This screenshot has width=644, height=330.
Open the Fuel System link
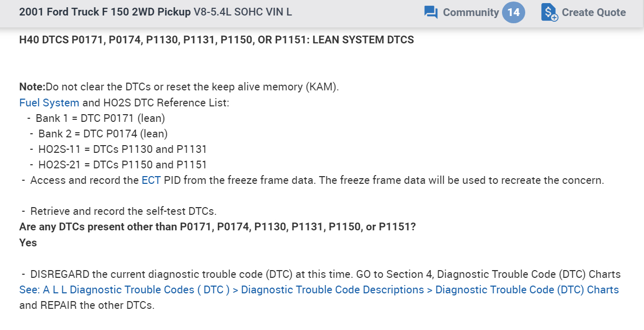49,103
